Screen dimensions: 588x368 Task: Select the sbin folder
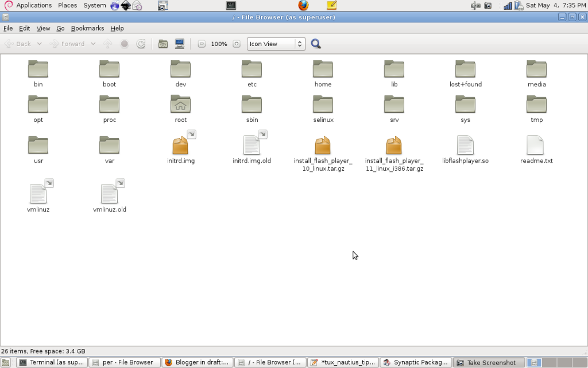(x=252, y=105)
